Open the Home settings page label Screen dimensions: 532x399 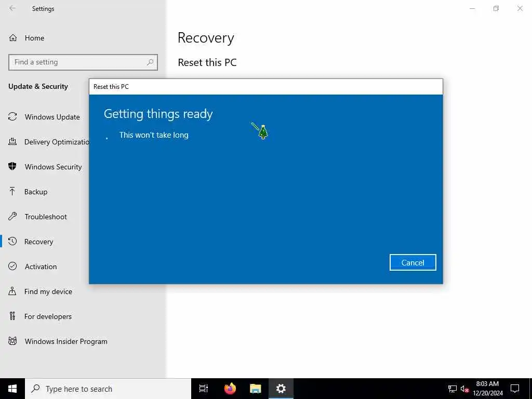[x=34, y=38]
